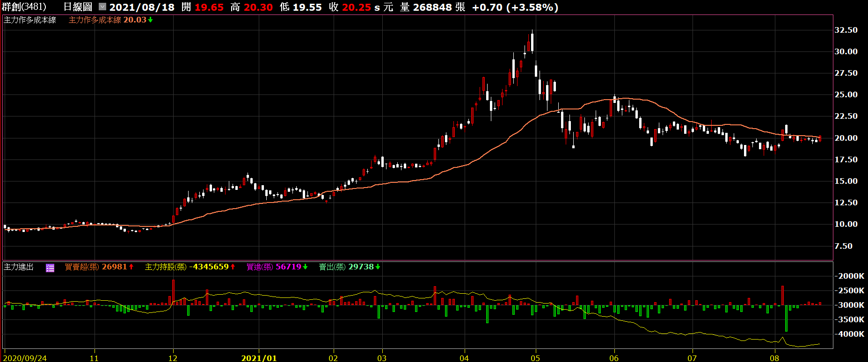Click the 2021/01 date axis marker
Viewport: 868px width, 362px height.
[x=259, y=358]
